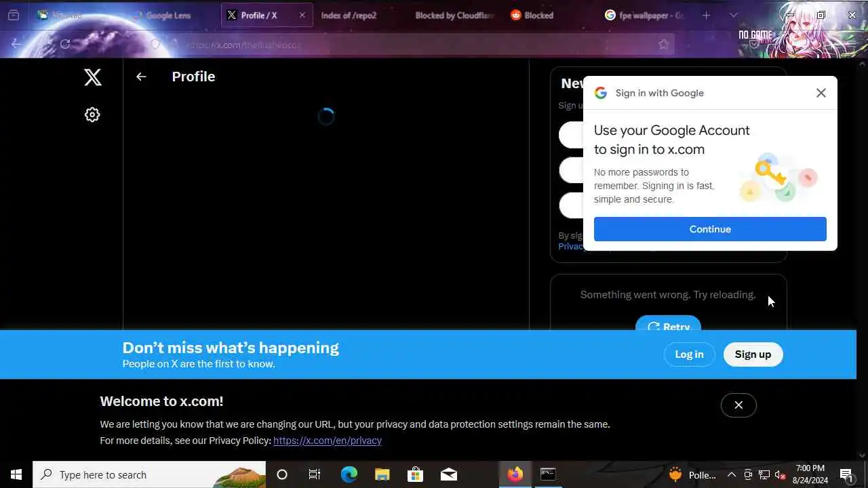This screenshot has width=868, height=488.
Task: Click the muted volume tray icon
Action: 781,475
